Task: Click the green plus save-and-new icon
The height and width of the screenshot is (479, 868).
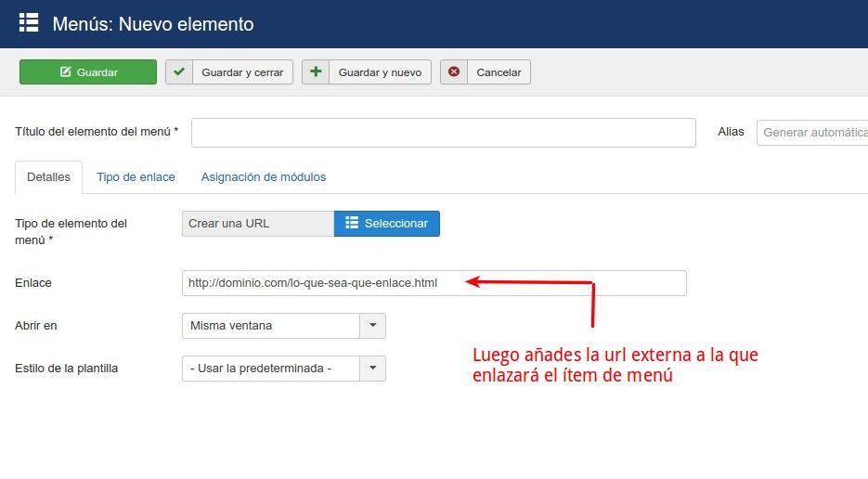Action: [316, 72]
